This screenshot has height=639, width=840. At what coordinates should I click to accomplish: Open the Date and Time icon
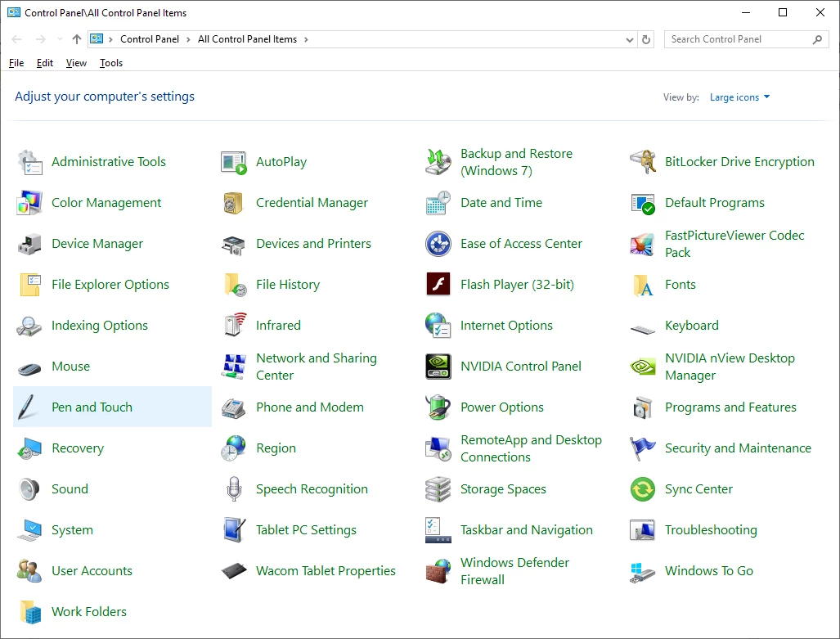click(438, 203)
